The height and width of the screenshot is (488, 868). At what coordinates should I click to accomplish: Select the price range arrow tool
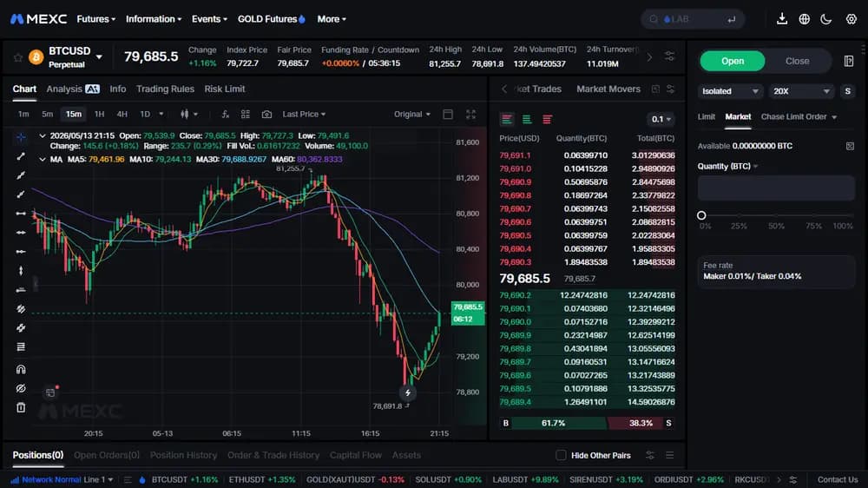coord(21,270)
